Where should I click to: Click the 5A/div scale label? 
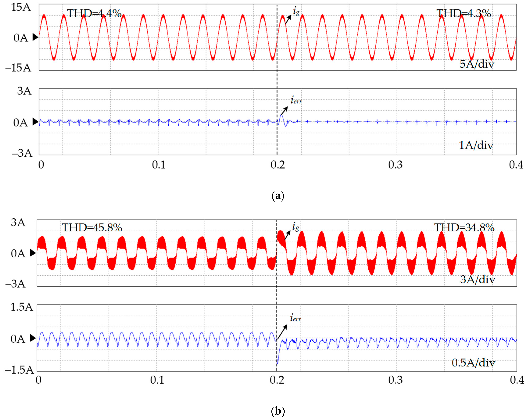pos(477,64)
